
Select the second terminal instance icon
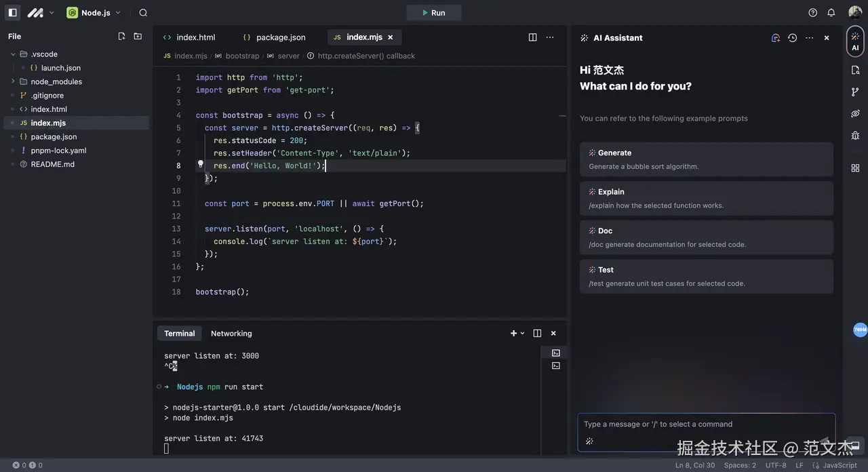[556, 366]
